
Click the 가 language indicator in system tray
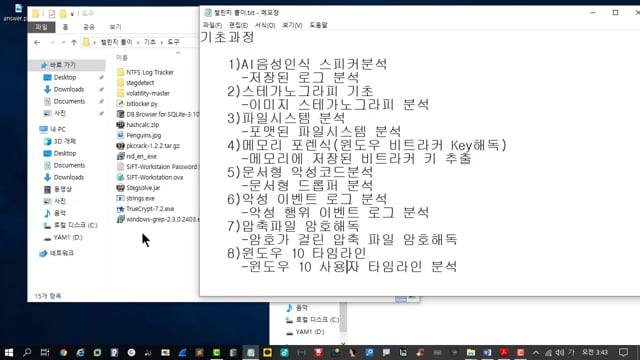(571, 352)
